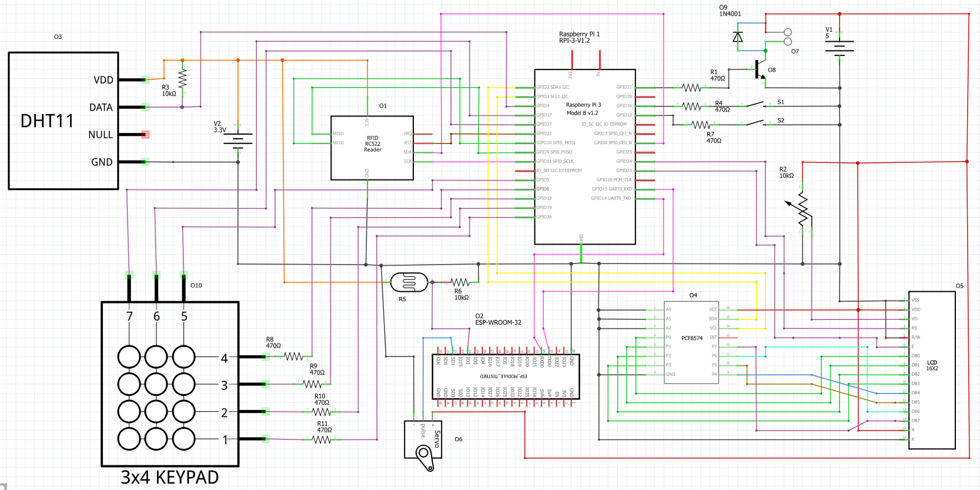Viewport: 980px width, 490px height.
Task: Click the S1 switch symbol
Action: tap(755, 104)
